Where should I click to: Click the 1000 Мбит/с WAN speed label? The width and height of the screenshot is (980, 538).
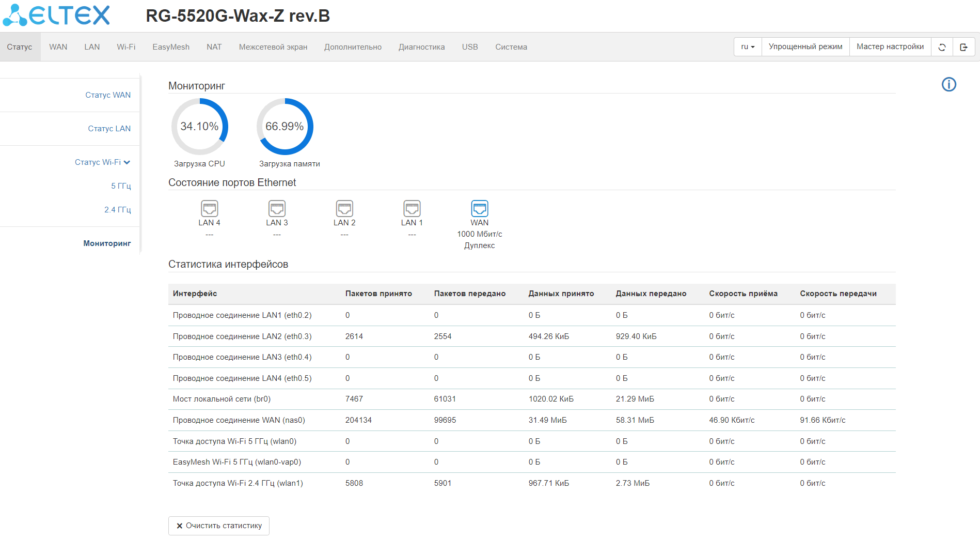pyautogui.click(x=480, y=234)
